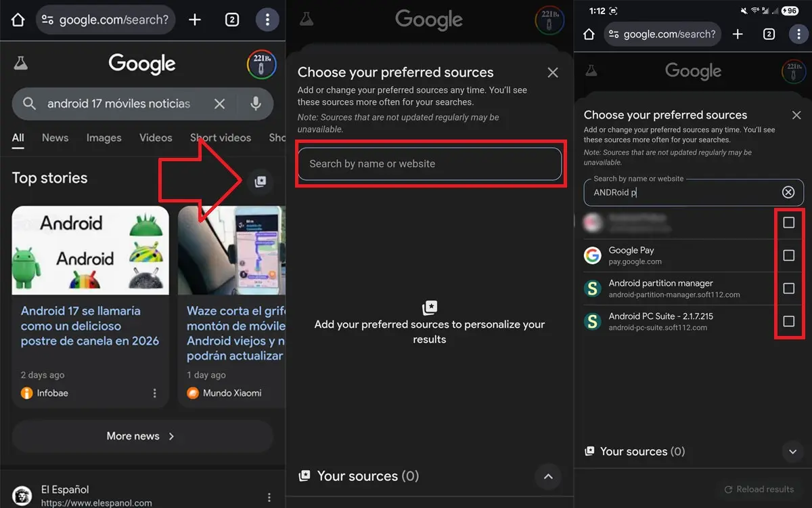Image resolution: width=812 pixels, height=508 pixels.
Task: Tick the Android PC Suite checkbox
Action: pyautogui.click(x=788, y=321)
